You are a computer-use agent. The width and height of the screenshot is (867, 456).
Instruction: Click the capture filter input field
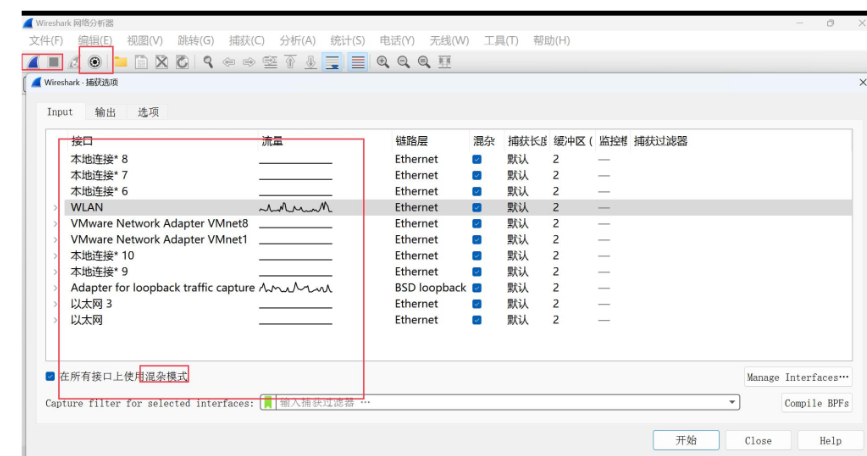[x=500, y=402]
